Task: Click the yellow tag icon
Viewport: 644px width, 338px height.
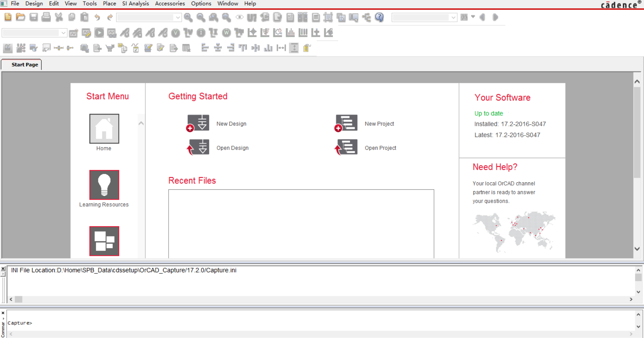Action: pyautogui.click(x=307, y=48)
